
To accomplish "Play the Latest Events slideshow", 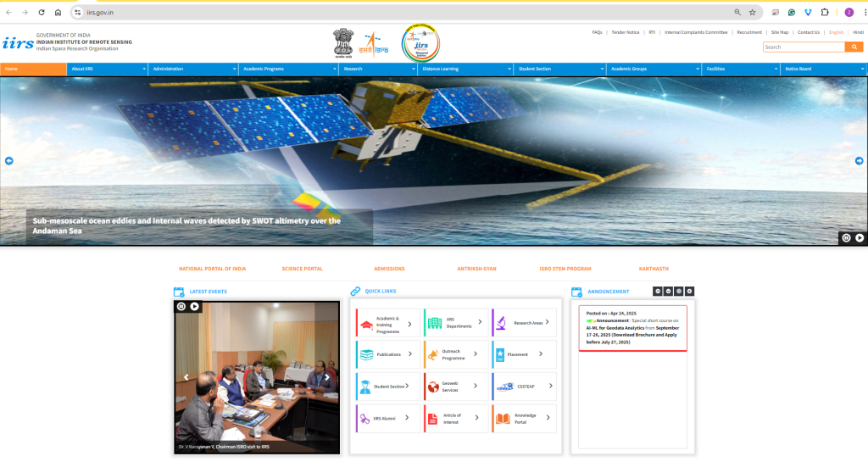I will [x=194, y=307].
